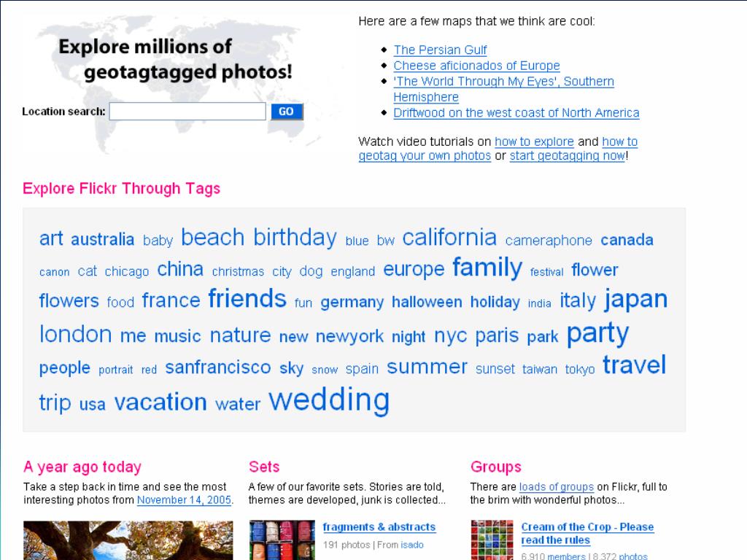Open the 'nyc' tag
This screenshot has height=560, width=747.
[451, 336]
